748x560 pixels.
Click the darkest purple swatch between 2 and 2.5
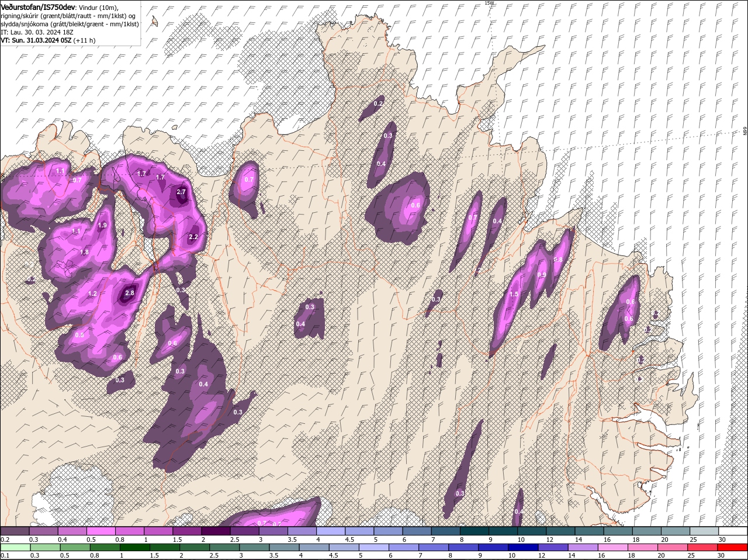tap(216, 531)
